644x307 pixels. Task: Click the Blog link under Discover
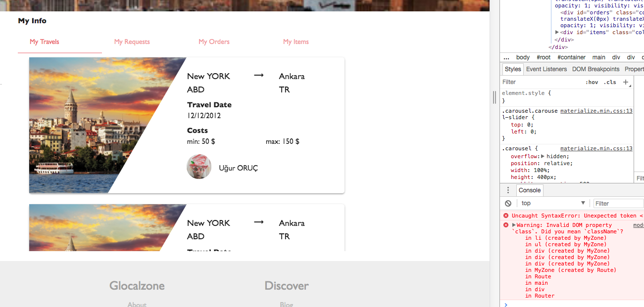286,304
